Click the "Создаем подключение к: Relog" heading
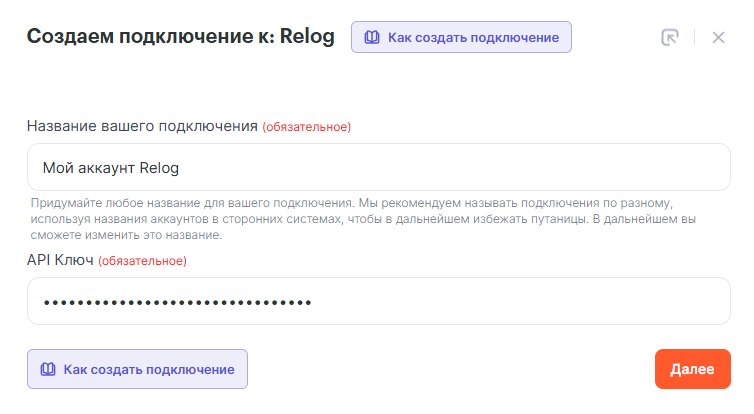The image size is (754, 414). coord(180,37)
